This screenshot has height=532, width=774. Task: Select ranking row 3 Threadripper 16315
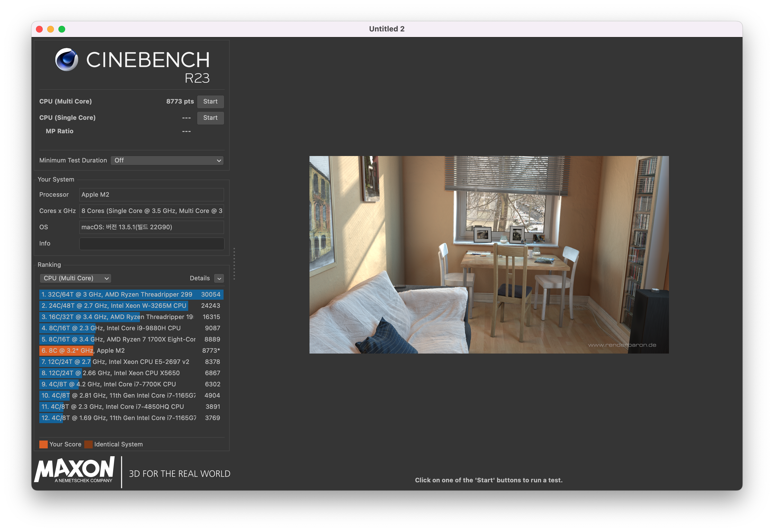tap(131, 317)
